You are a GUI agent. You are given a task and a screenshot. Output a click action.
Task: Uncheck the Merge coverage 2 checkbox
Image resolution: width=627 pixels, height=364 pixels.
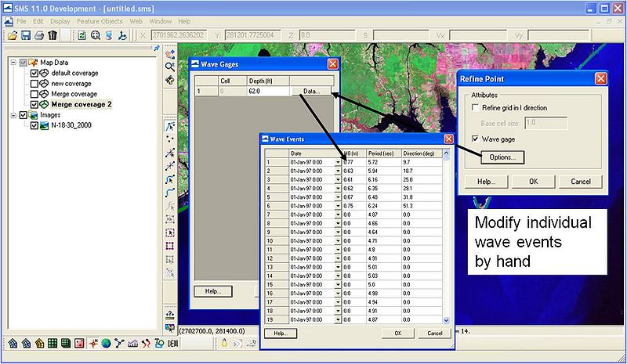(34, 105)
